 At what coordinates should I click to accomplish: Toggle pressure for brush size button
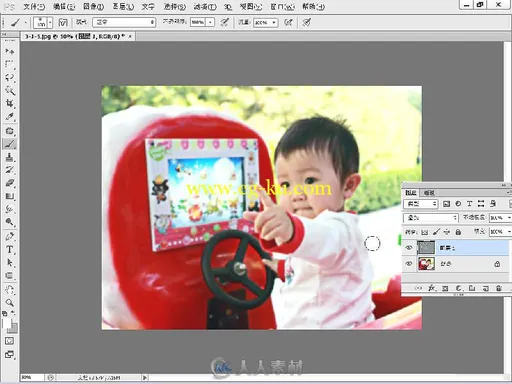(x=306, y=22)
